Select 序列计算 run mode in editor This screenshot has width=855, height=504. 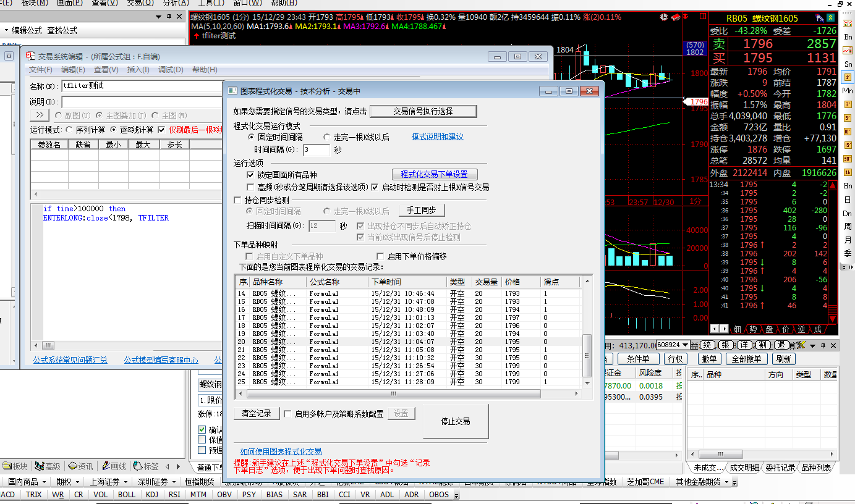click(69, 130)
